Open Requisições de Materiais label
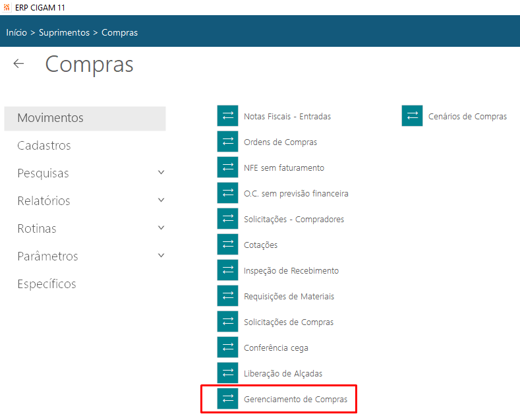Screen dimensions: 520x420 pos(289,296)
